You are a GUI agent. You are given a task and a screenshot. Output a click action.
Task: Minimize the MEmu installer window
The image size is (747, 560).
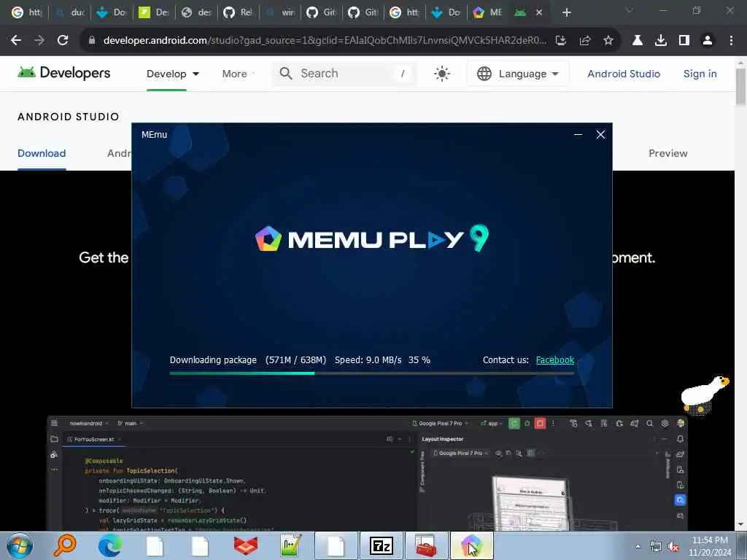coord(578,135)
